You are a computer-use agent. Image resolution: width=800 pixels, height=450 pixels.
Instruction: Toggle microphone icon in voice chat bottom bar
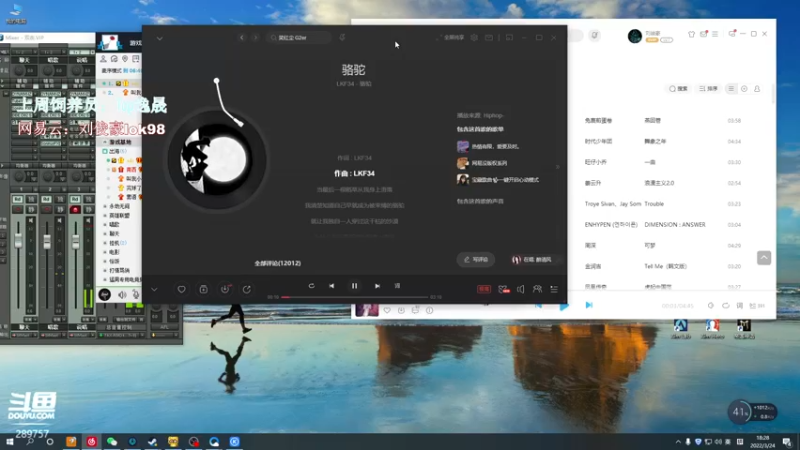[136, 295]
